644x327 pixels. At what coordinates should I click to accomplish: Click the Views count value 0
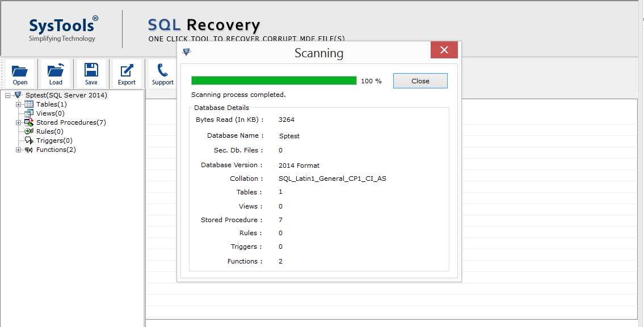(280, 206)
